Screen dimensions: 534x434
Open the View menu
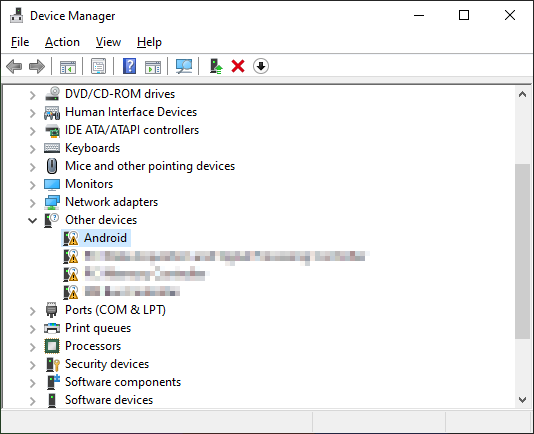pos(108,42)
